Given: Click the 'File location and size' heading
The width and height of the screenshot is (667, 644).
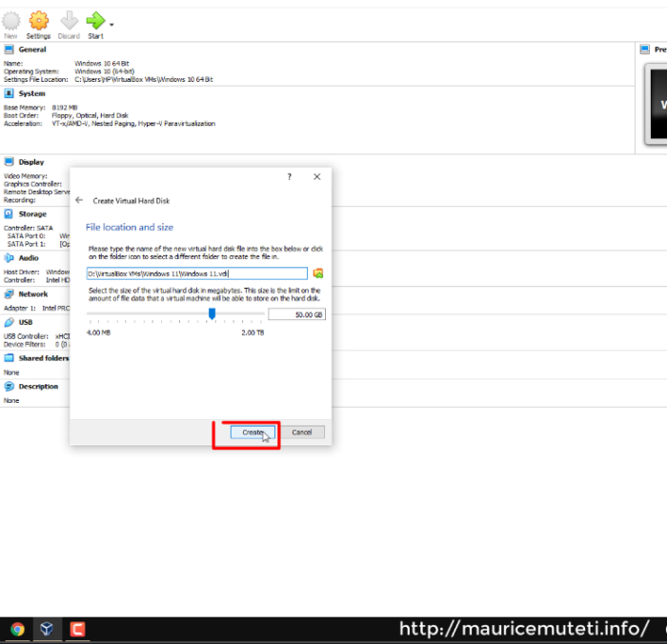Looking at the screenshot, I should 130,227.
